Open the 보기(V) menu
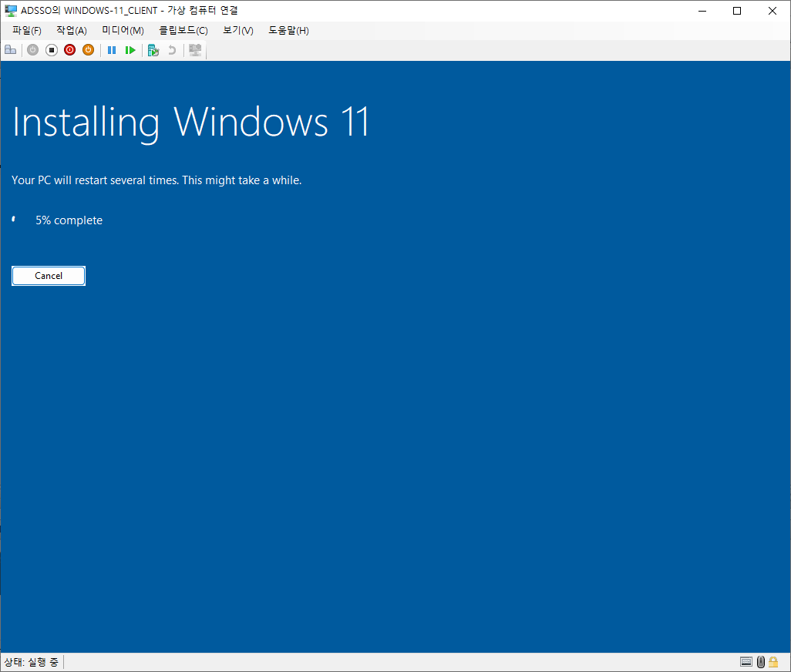 pos(238,31)
